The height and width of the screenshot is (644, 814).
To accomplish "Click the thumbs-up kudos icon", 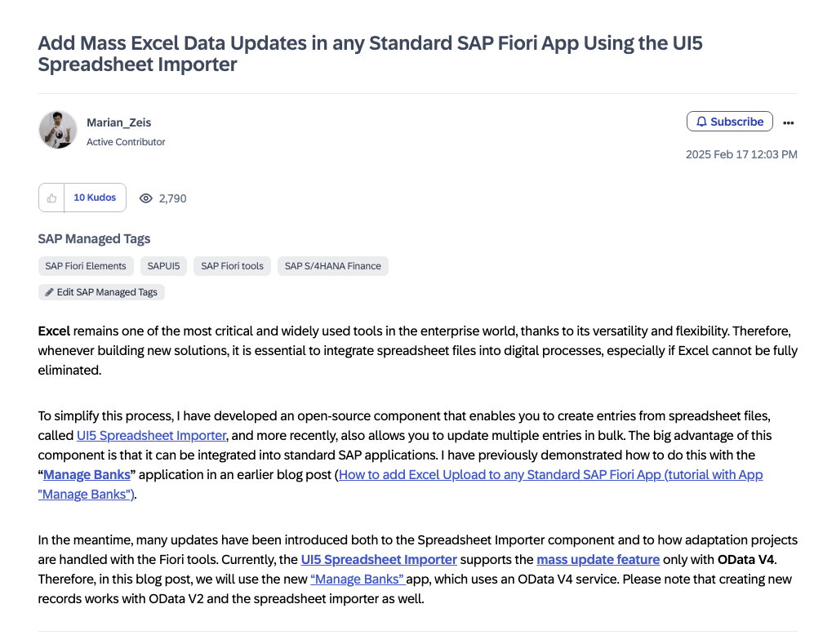I will pos(51,198).
